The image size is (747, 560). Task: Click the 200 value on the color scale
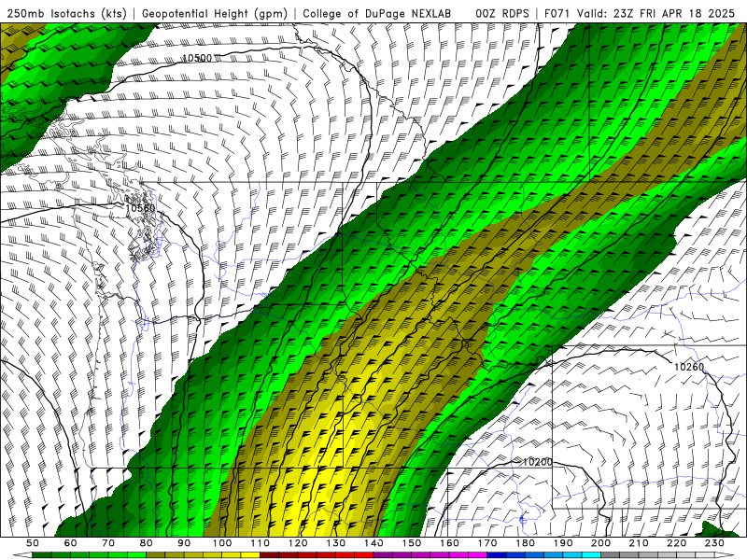pyautogui.click(x=601, y=543)
